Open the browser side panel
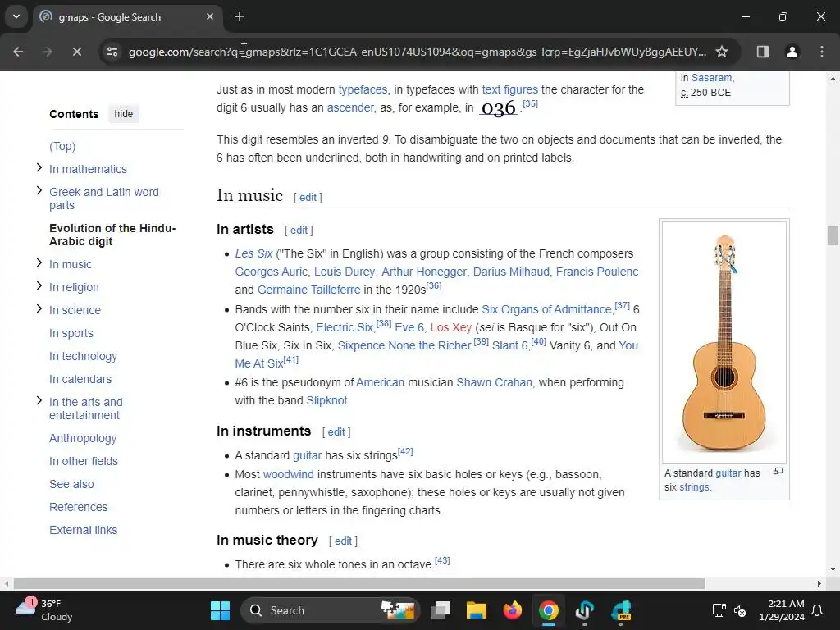Screen dimensions: 840x630 [762, 52]
